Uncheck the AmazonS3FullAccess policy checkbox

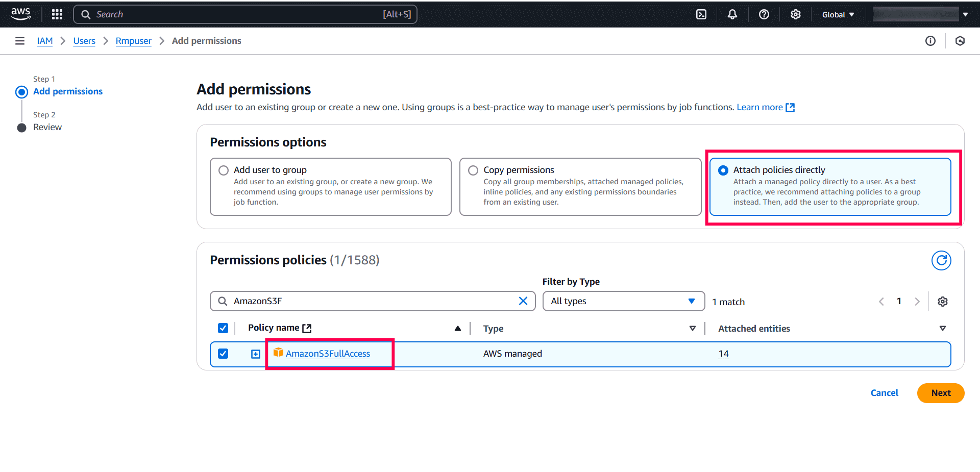pyautogui.click(x=223, y=354)
